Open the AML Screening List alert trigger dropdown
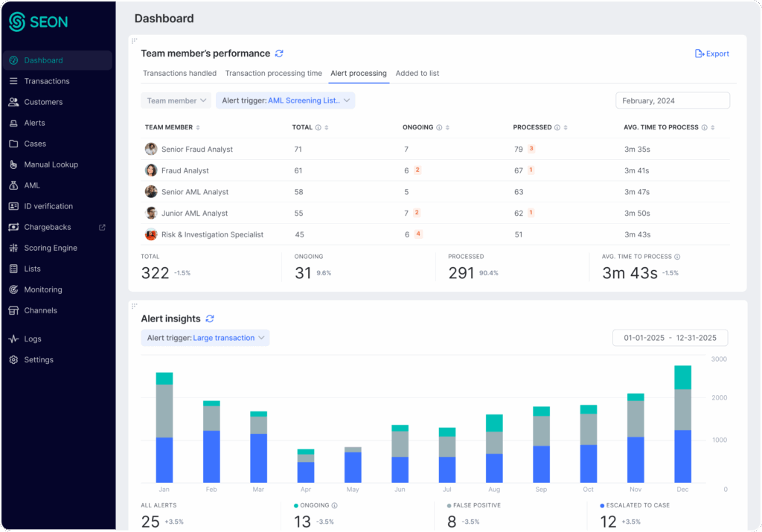This screenshot has height=532, width=762. 285,100
